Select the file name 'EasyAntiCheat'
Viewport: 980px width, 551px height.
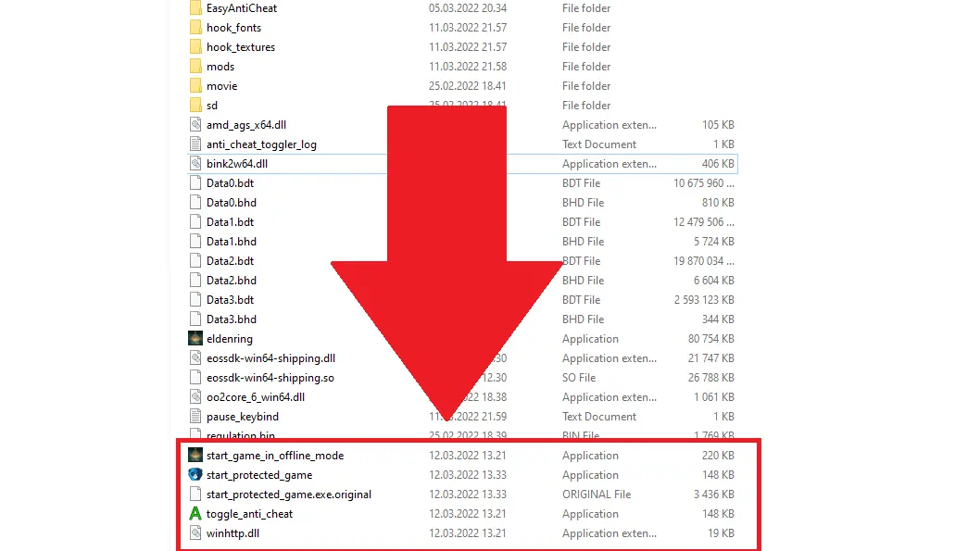(242, 8)
